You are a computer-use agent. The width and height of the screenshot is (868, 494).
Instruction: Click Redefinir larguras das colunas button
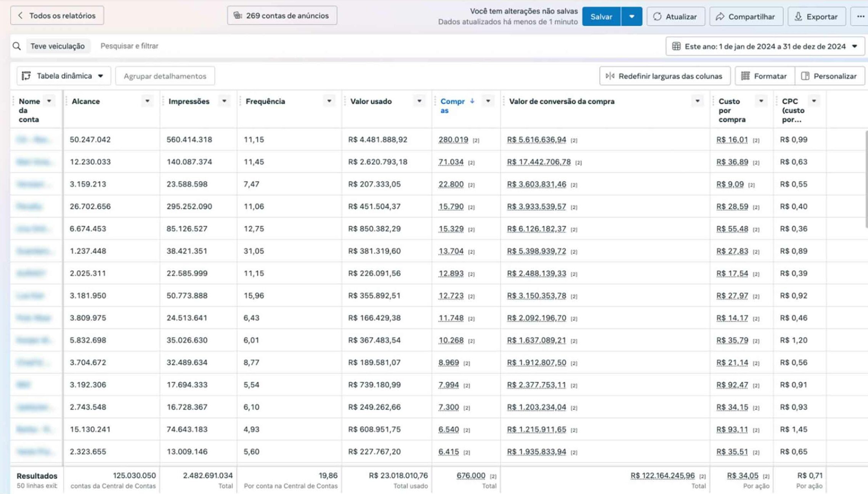click(665, 76)
